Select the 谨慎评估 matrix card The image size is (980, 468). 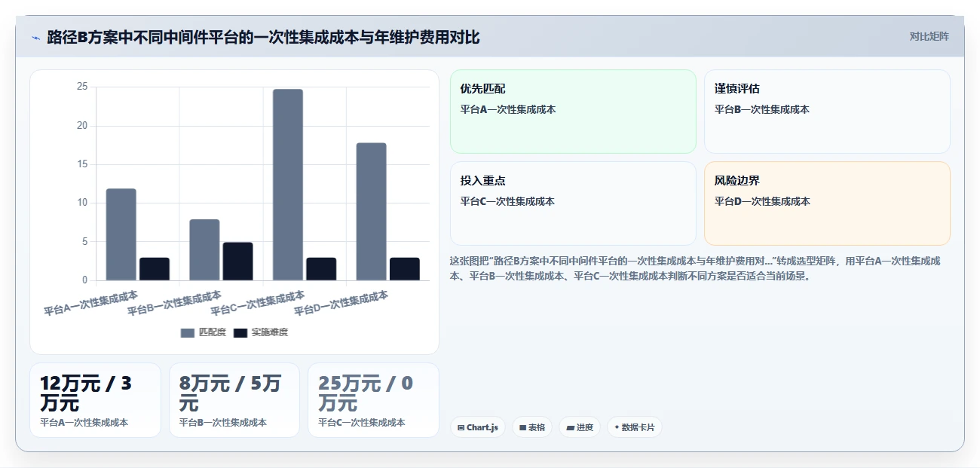(827, 112)
